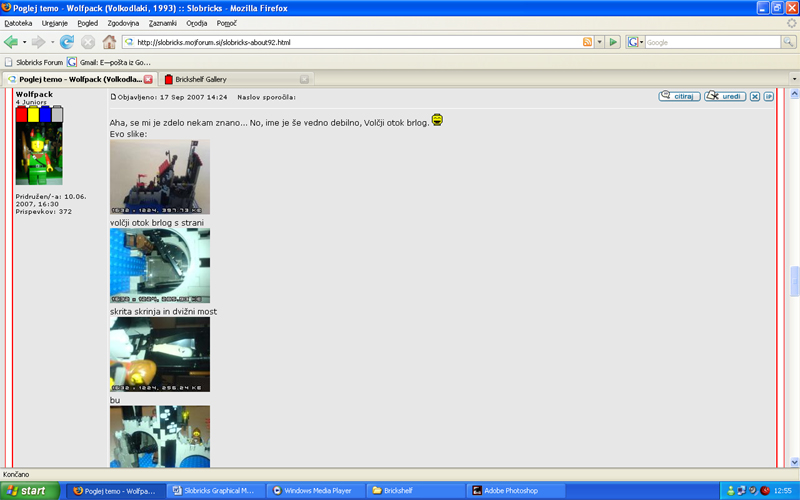Open the Zaznamki menu
Image resolution: width=800 pixels, height=500 pixels.
(163, 23)
